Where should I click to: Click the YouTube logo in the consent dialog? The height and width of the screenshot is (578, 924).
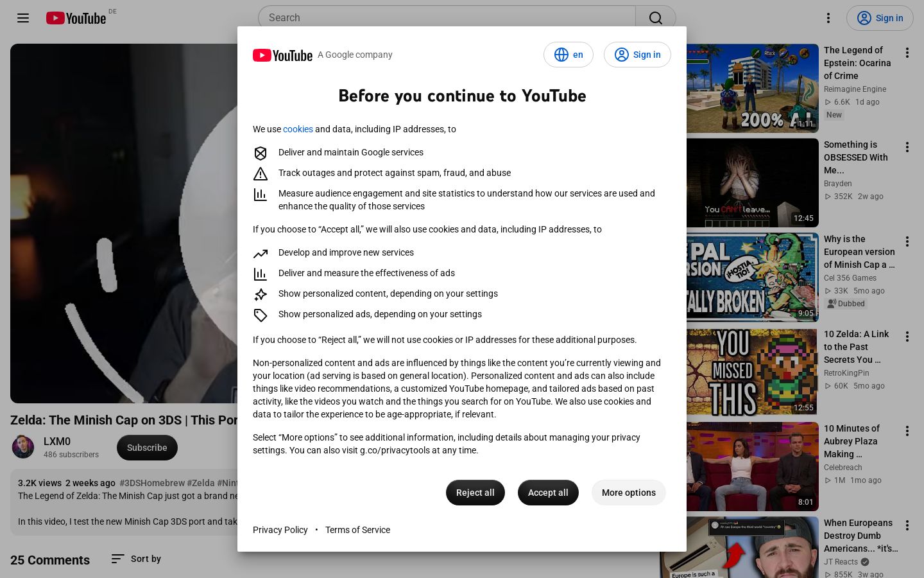click(282, 55)
